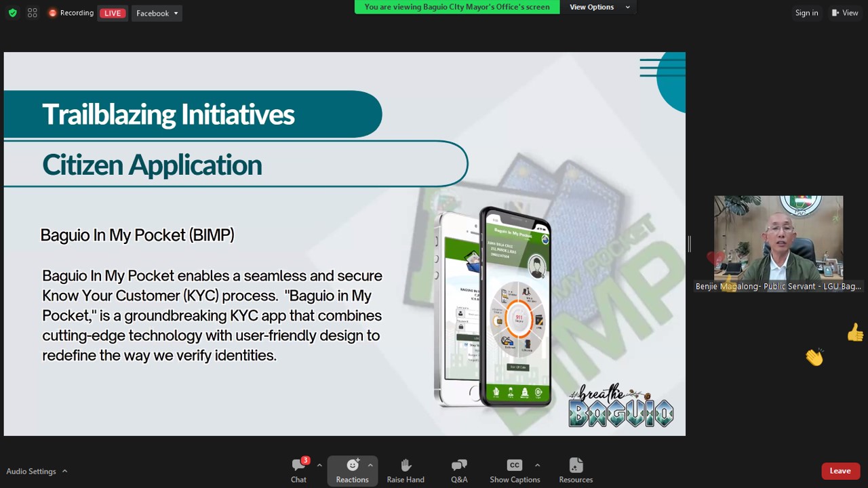Image resolution: width=868 pixels, height=488 pixels.
Task: Toggle Show Captions
Action: click(x=515, y=470)
